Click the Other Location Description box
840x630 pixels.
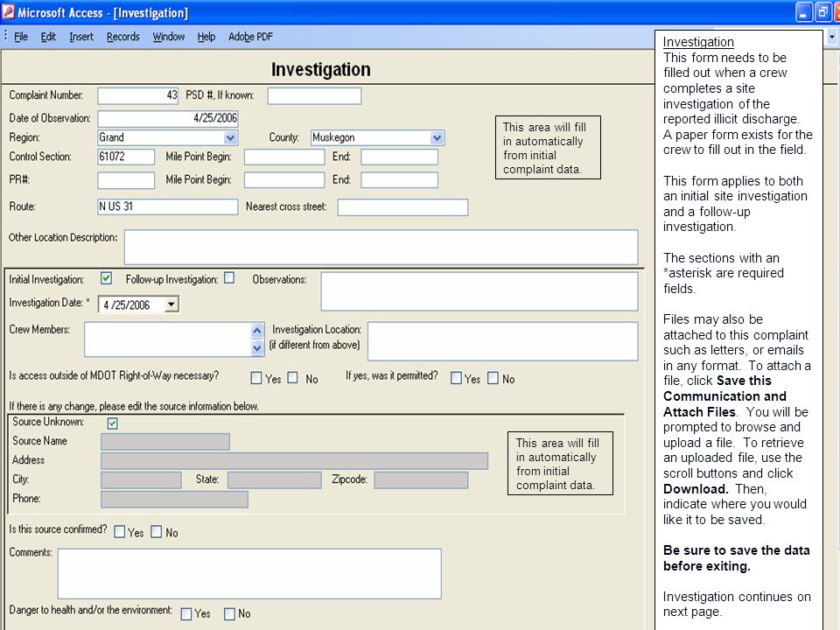[381, 247]
